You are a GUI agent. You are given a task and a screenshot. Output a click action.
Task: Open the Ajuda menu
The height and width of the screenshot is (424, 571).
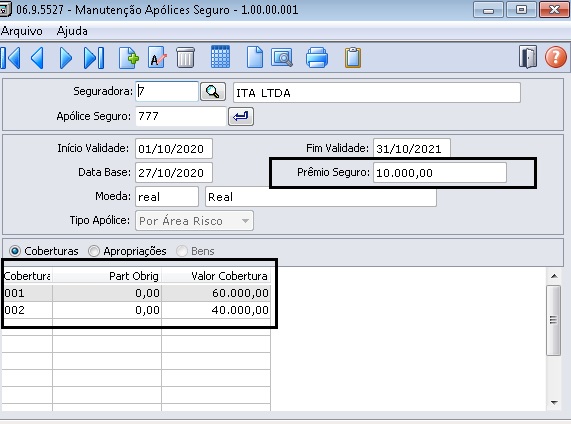[x=72, y=31]
